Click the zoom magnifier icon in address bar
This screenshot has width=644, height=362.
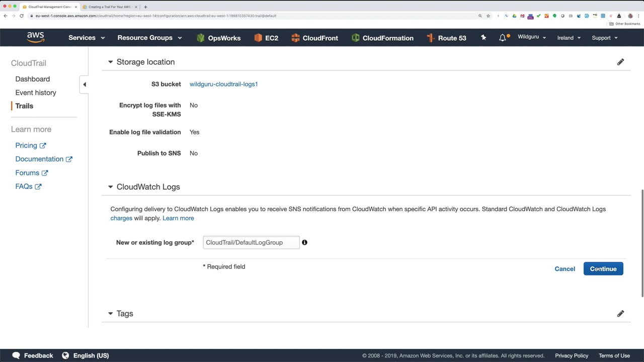tap(480, 16)
